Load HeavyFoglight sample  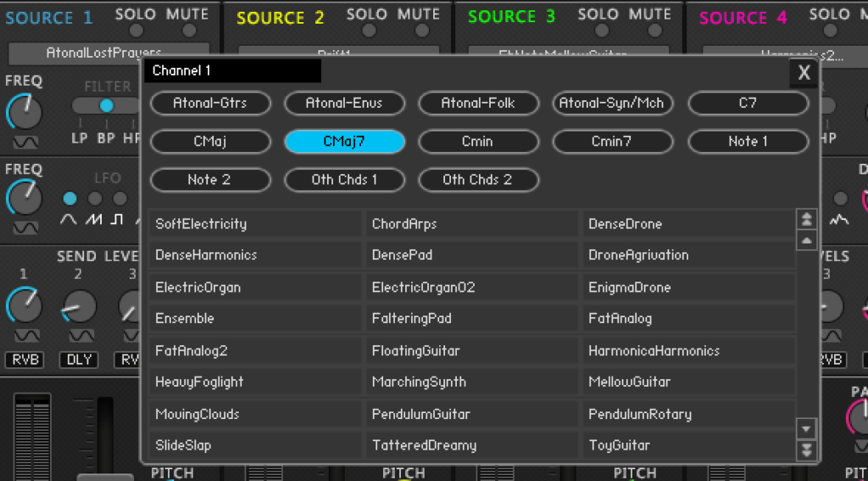(255, 382)
